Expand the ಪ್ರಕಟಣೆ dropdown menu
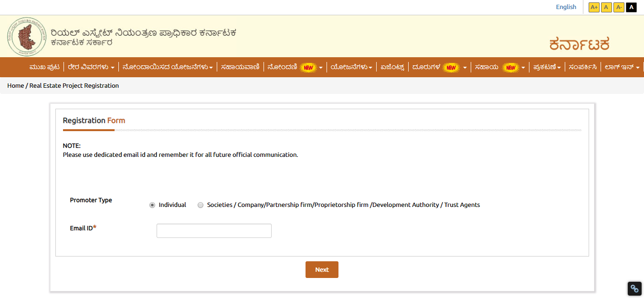 [547, 67]
